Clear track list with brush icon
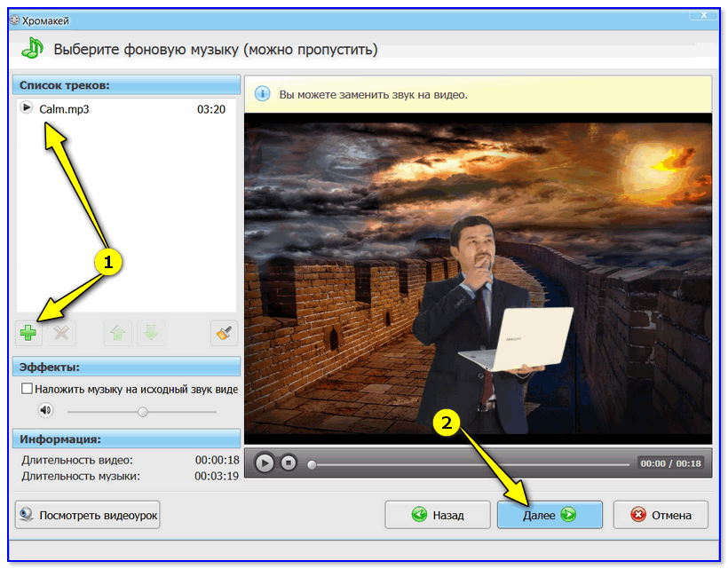This screenshot has height=569, width=728. point(224,333)
